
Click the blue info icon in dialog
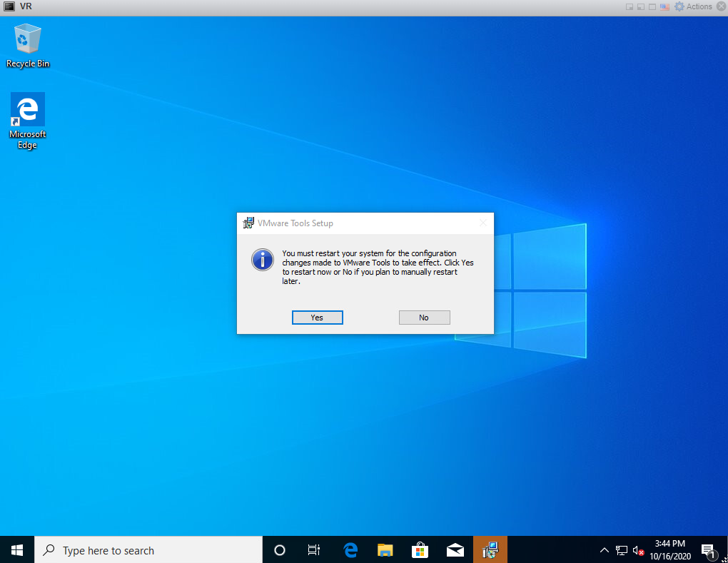point(263,260)
